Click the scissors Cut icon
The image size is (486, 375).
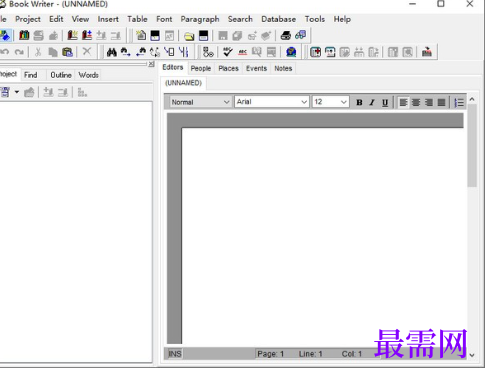coord(38,52)
